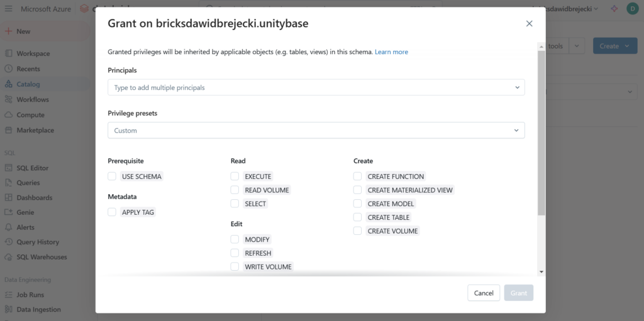
Task: Click the Cancel button
Action: coord(483,293)
